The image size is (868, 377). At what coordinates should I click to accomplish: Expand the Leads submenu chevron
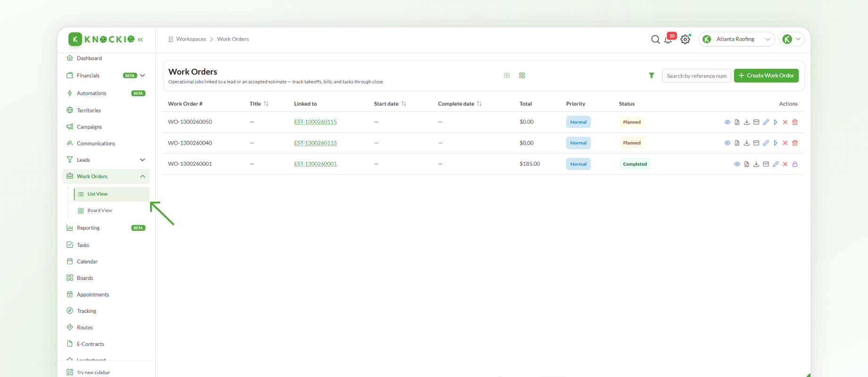tap(142, 160)
